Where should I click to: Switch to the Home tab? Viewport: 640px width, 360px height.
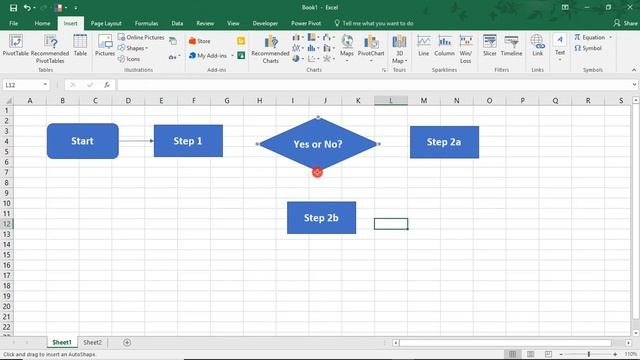(x=42, y=24)
